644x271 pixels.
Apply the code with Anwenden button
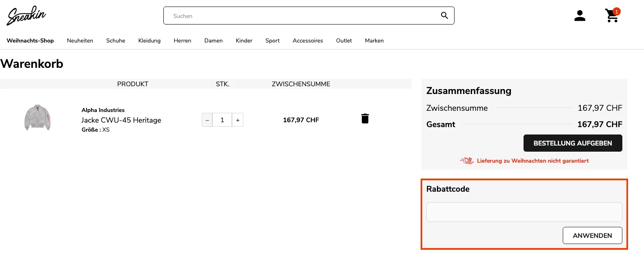pos(592,235)
